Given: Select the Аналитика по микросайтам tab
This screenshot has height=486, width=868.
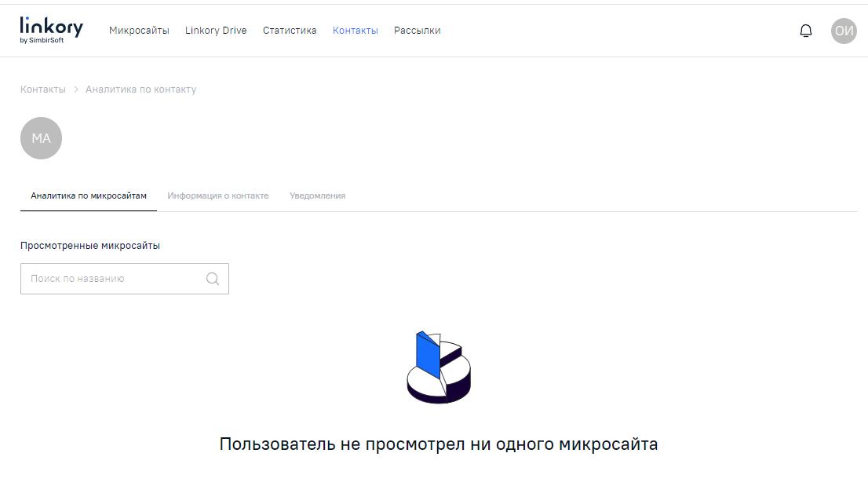Looking at the screenshot, I should 89,195.
